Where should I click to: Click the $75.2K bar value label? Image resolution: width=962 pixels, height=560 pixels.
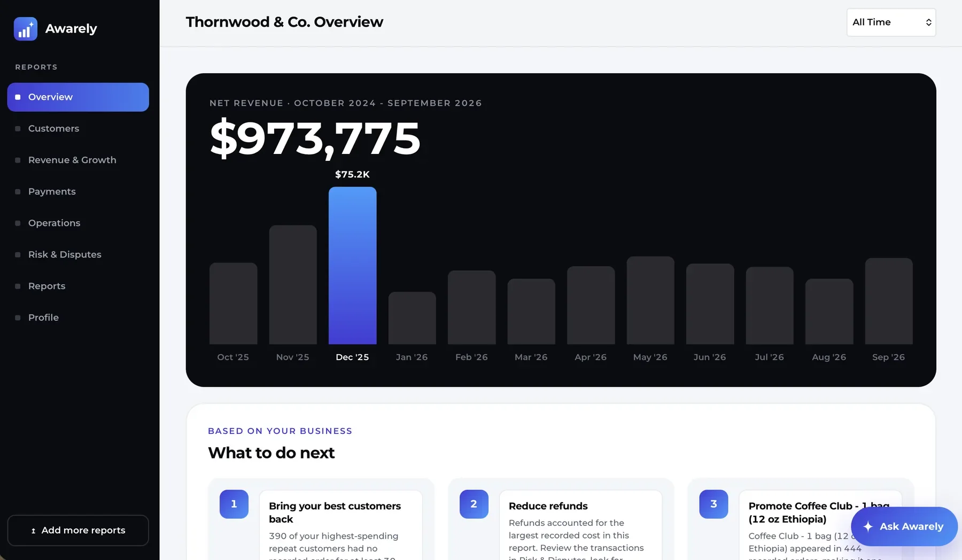pos(352,175)
